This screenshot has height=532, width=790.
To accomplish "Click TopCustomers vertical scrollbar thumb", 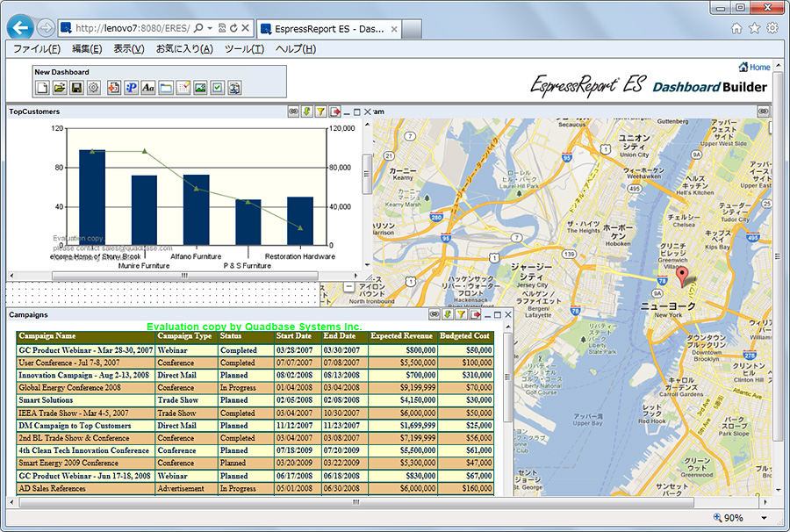I will tap(367, 174).
